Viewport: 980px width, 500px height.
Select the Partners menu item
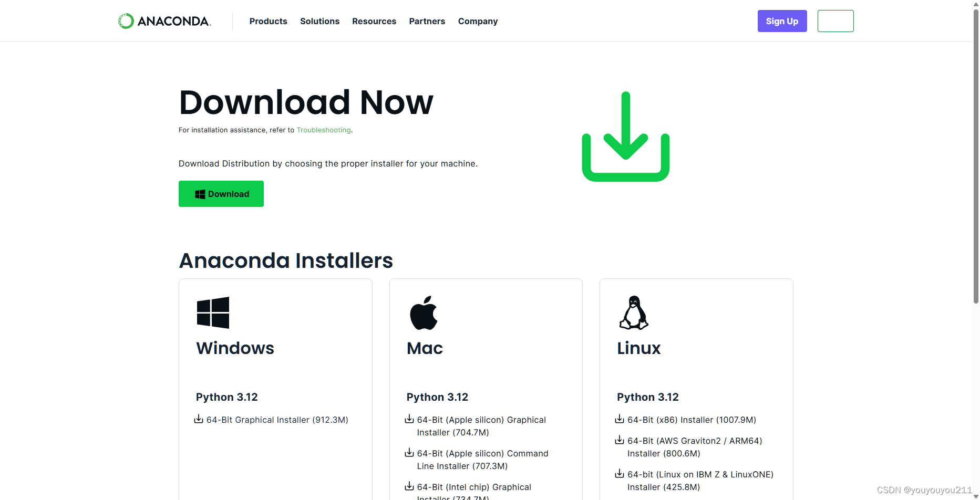coord(427,21)
